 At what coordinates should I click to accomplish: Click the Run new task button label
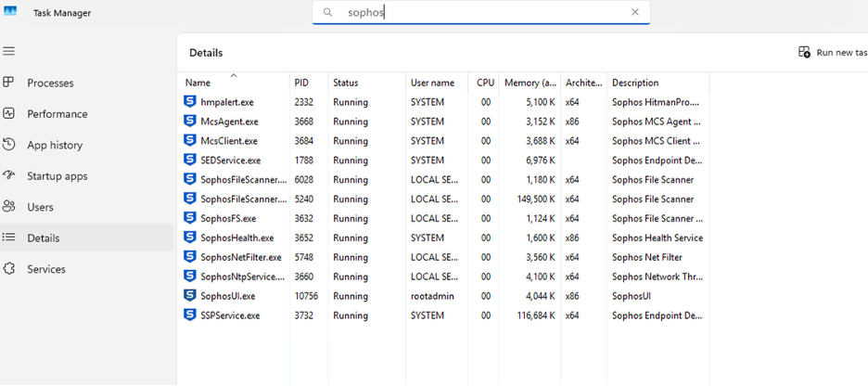pos(842,53)
